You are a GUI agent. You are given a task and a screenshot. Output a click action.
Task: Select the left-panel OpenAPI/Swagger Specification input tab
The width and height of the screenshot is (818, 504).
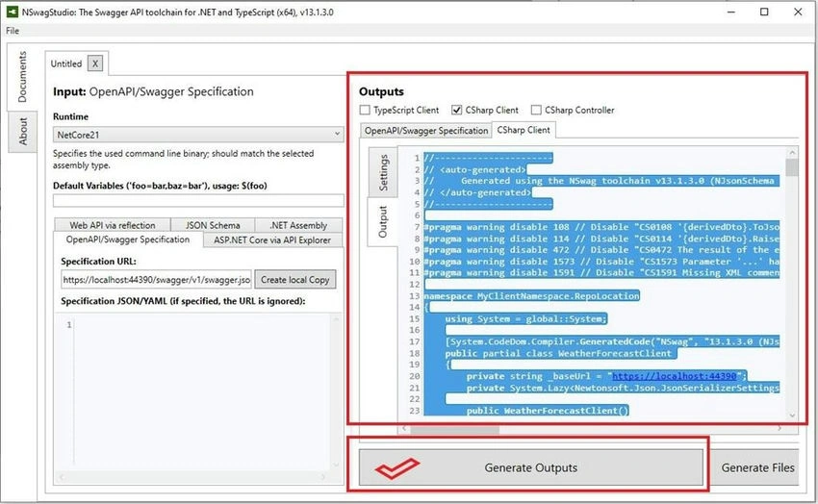[128, 239]
